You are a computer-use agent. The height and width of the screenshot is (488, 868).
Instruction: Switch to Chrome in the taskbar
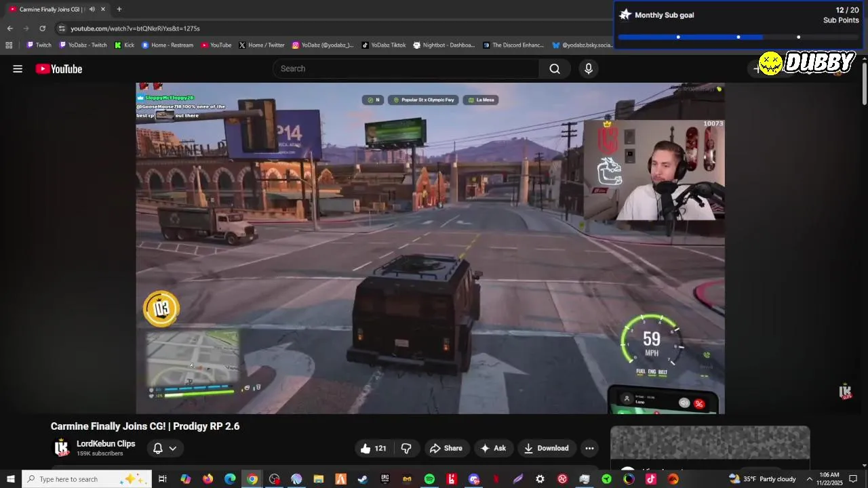252,479
